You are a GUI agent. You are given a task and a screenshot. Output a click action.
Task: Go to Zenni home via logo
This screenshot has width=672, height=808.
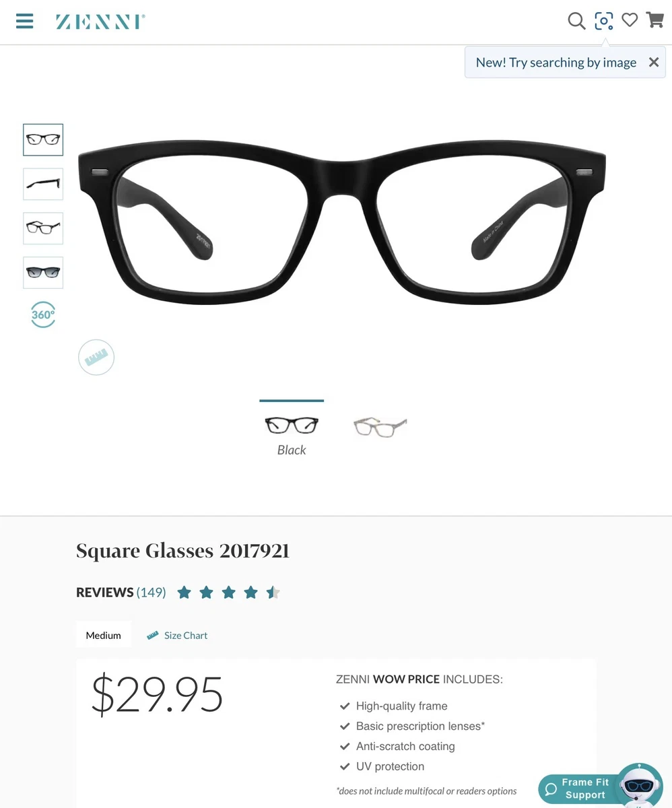coord(100,22)
